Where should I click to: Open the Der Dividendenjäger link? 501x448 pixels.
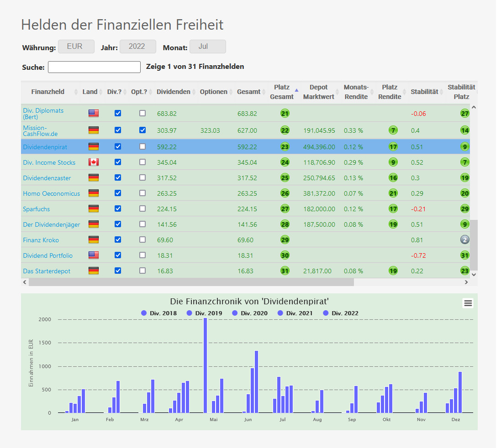tap(51, 224)
